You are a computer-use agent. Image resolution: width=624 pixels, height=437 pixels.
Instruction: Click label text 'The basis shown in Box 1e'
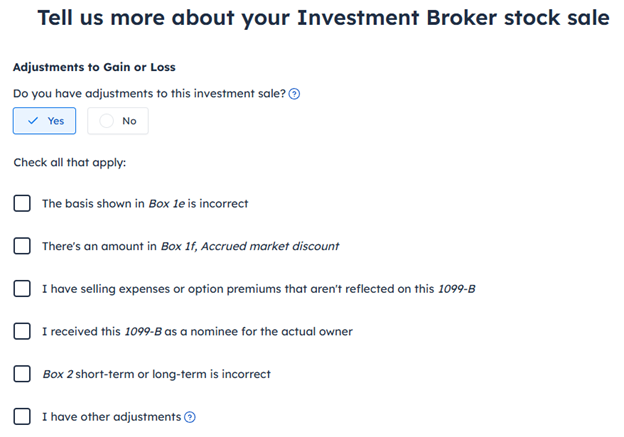click(x=113, y=203)
